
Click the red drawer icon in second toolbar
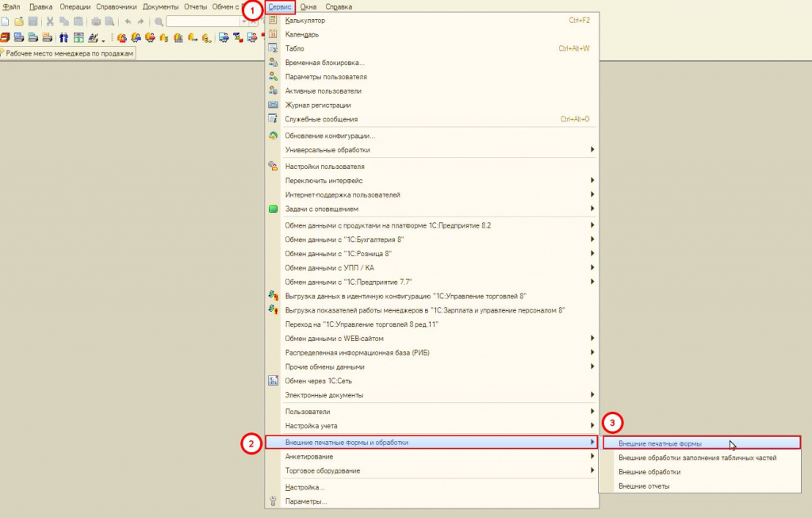[x=5, y=37]
